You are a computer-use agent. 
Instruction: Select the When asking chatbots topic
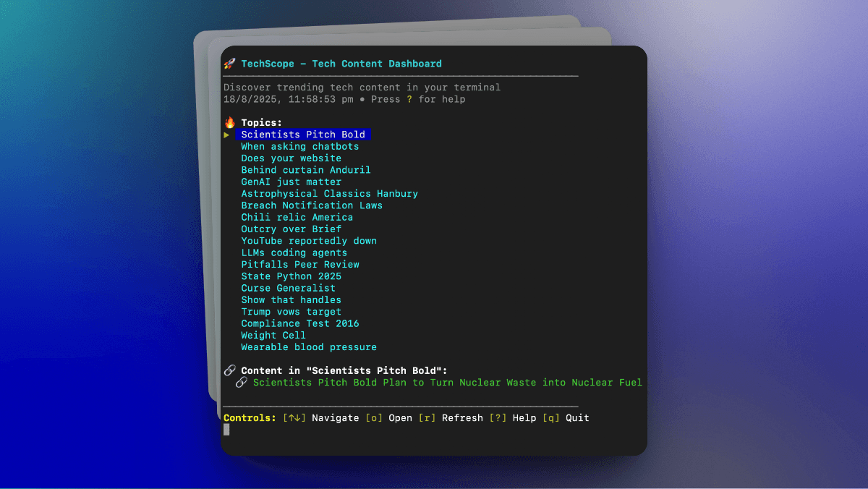(299, 146)
